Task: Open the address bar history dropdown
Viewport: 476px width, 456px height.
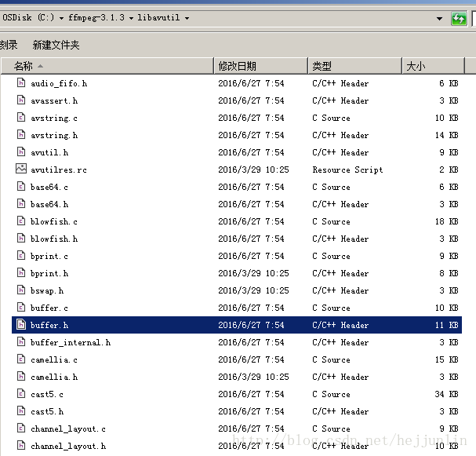Action: pyautogui.click(x=439, y=19)
